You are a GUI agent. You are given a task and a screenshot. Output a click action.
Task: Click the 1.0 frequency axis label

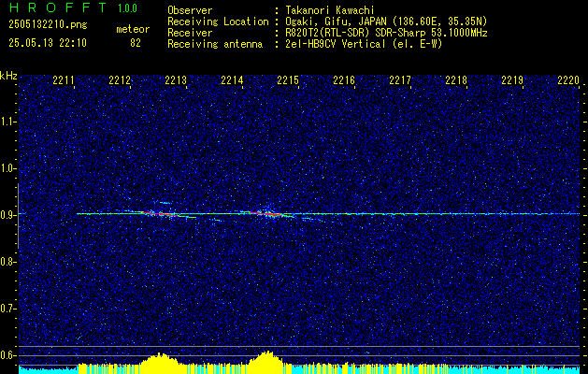click(8, 168)
